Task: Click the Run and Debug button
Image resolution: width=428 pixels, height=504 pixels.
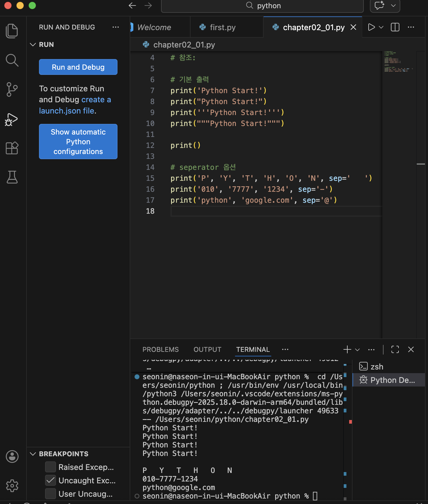Action: [x=78, y=67]
